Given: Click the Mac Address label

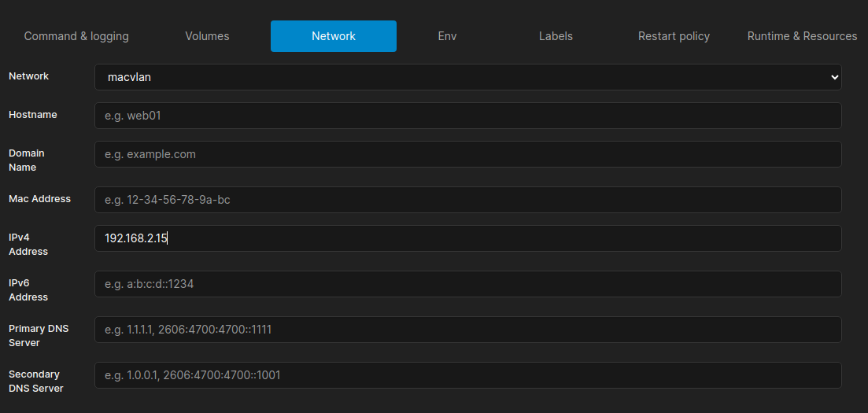Looking at the screenshot, I should click(40, 199).
